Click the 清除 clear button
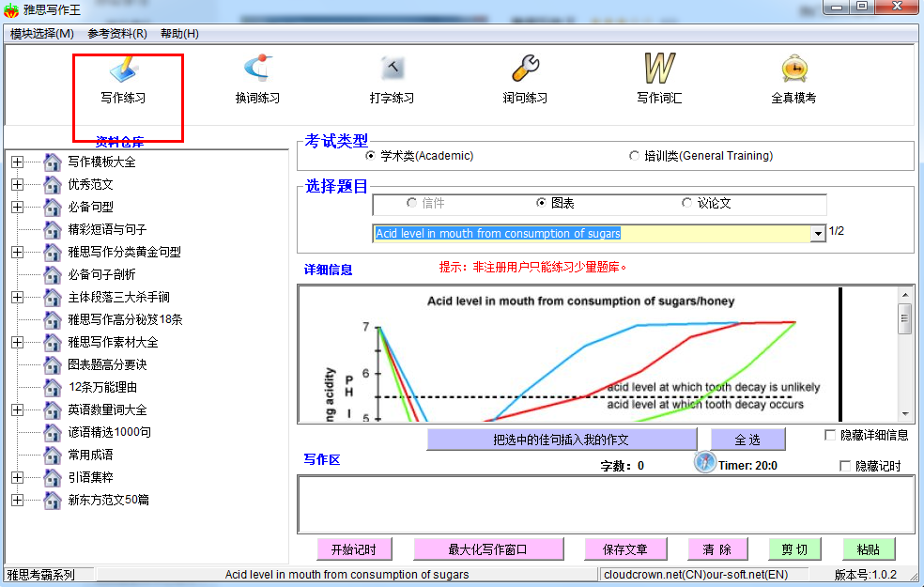This screenshot has width=924, height=587. (x=717, y=549)
